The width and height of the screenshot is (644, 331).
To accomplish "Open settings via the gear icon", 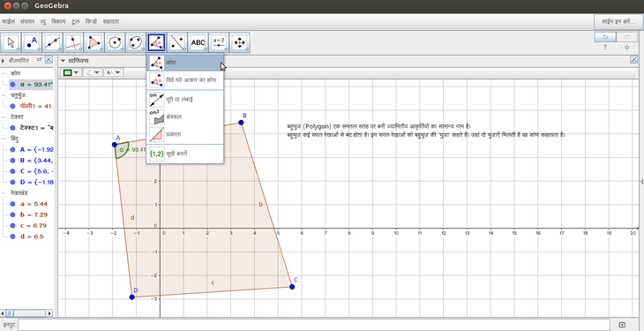I will (x=626, y=48).
